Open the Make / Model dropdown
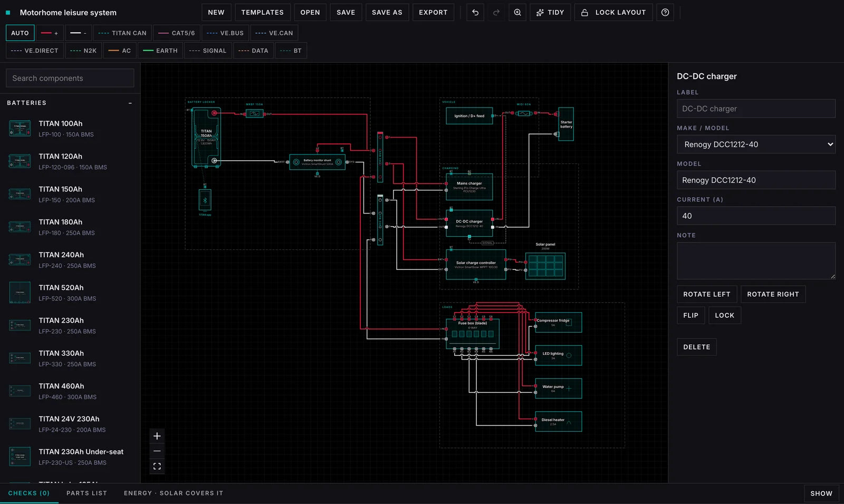844x504 pixels. [x=756, y=144]
